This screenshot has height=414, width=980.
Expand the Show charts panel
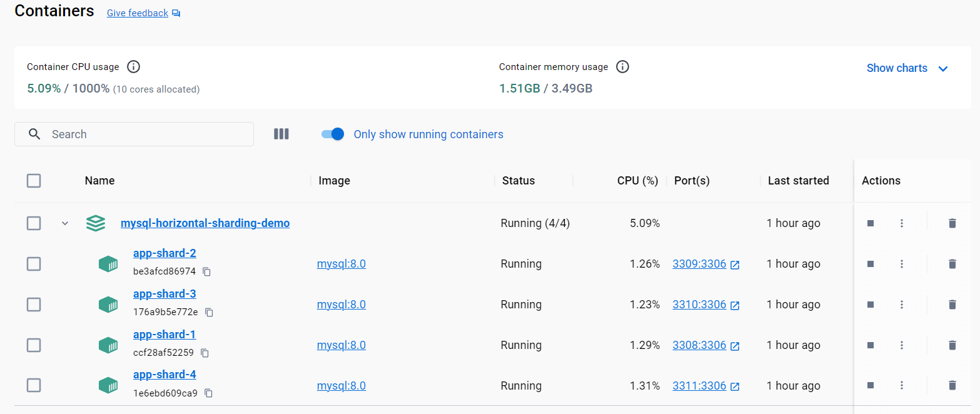pos(907,68)
